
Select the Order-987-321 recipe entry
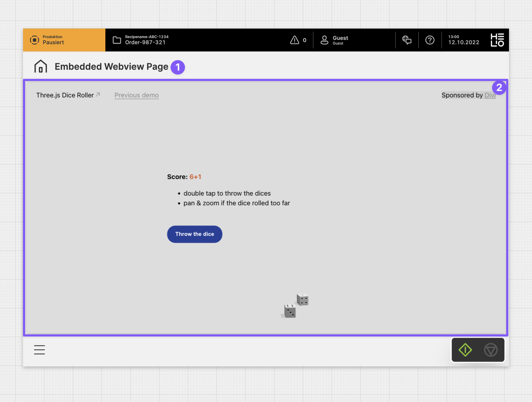pyautogui.click(x=145, y=42)
